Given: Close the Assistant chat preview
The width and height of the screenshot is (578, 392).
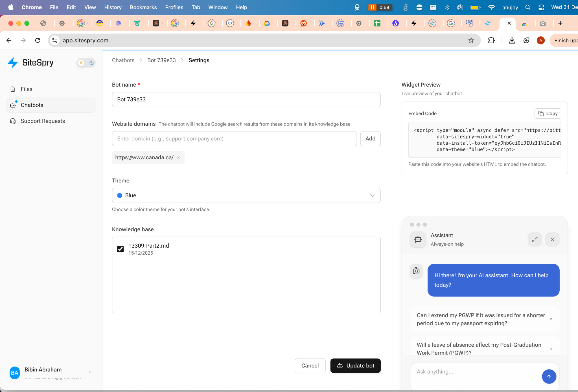Looking at the screenshot, I should 552,239.
